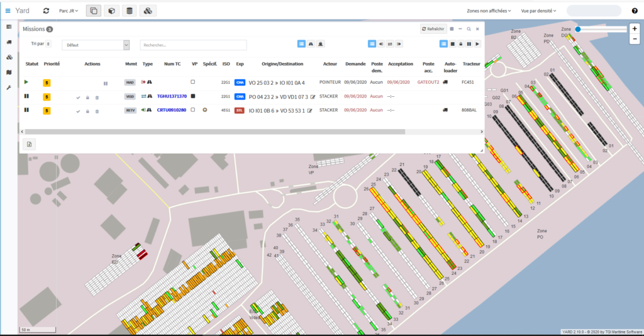Open the map icon in the left sidebar
Image resolution: width=644 pixels, height=336 pixels.
click(9, 72)
